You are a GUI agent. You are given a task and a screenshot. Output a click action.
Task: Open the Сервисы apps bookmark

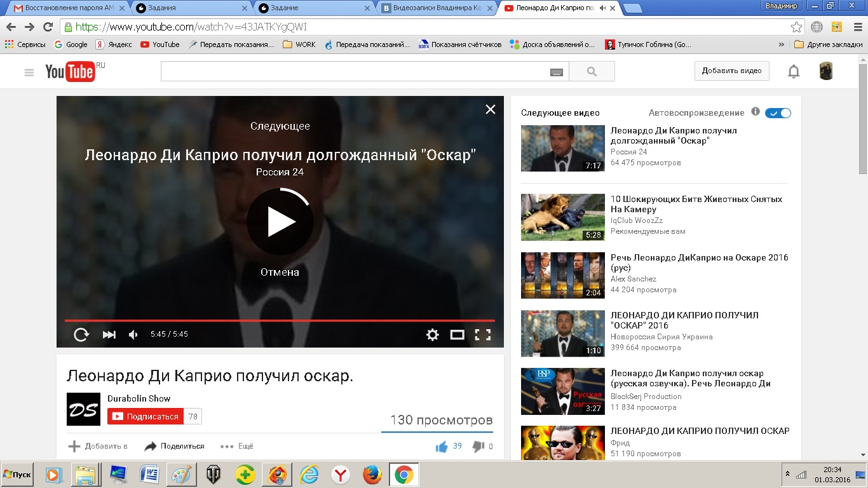coord(25,44)
